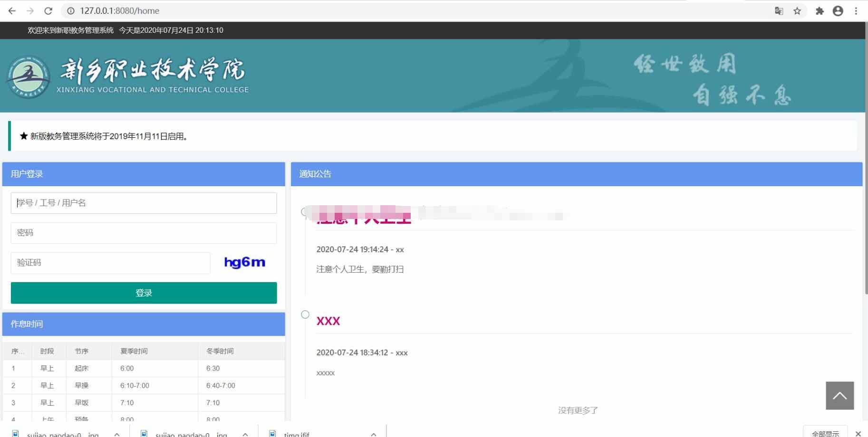
Task: Click the 作息时间 panel header
Action: [x=144, y=324]
